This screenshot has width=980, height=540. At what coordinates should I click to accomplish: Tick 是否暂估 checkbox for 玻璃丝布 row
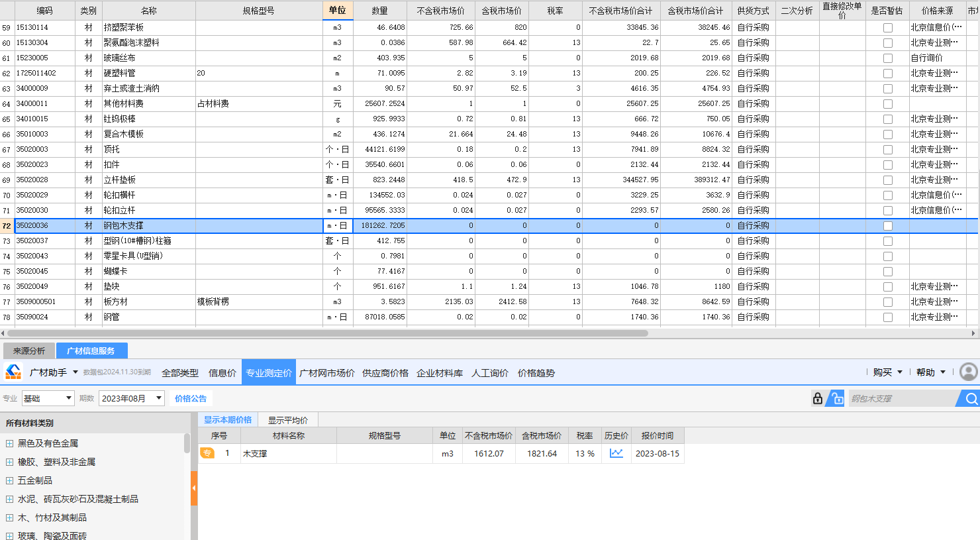click(887, 58)
